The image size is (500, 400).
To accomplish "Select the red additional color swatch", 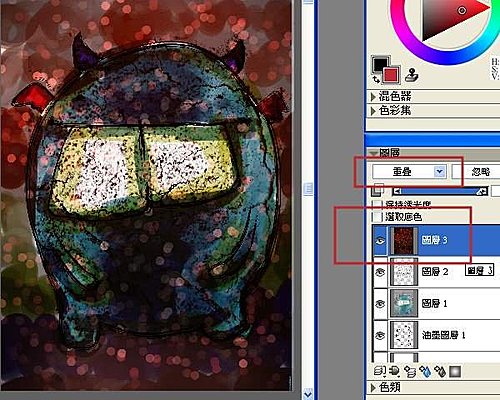I will click(x=391, y=75).
